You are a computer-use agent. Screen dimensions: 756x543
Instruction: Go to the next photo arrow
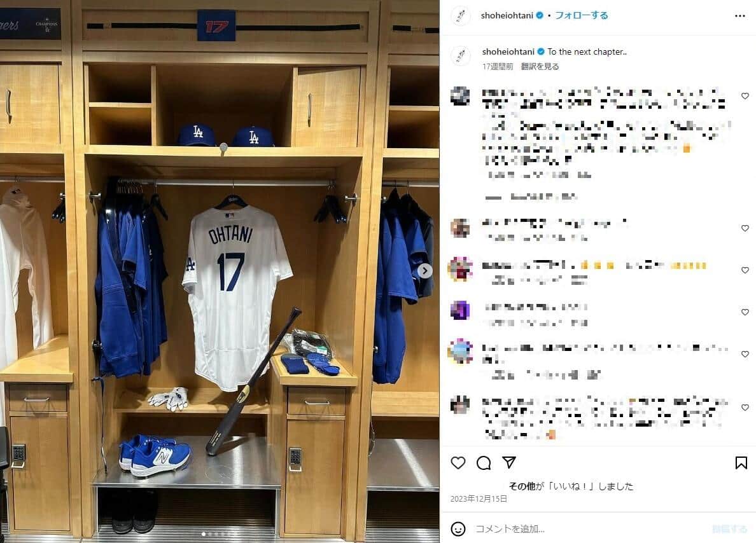[x=424, y=271]
